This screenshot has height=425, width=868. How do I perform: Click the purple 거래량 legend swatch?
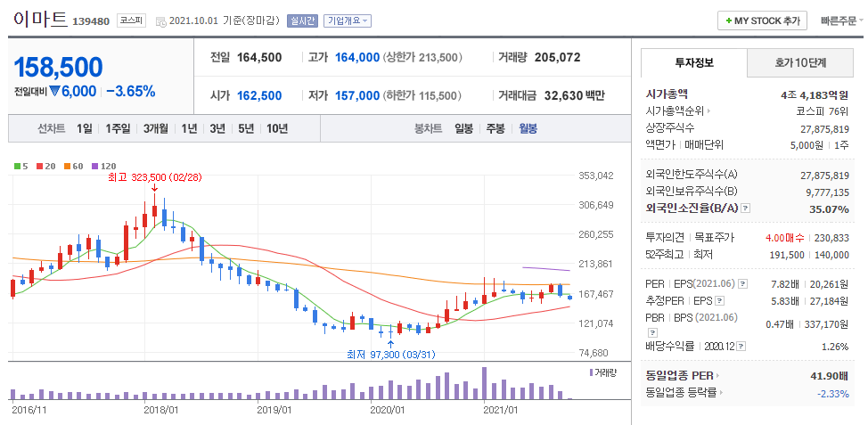[x=592, y=372]
